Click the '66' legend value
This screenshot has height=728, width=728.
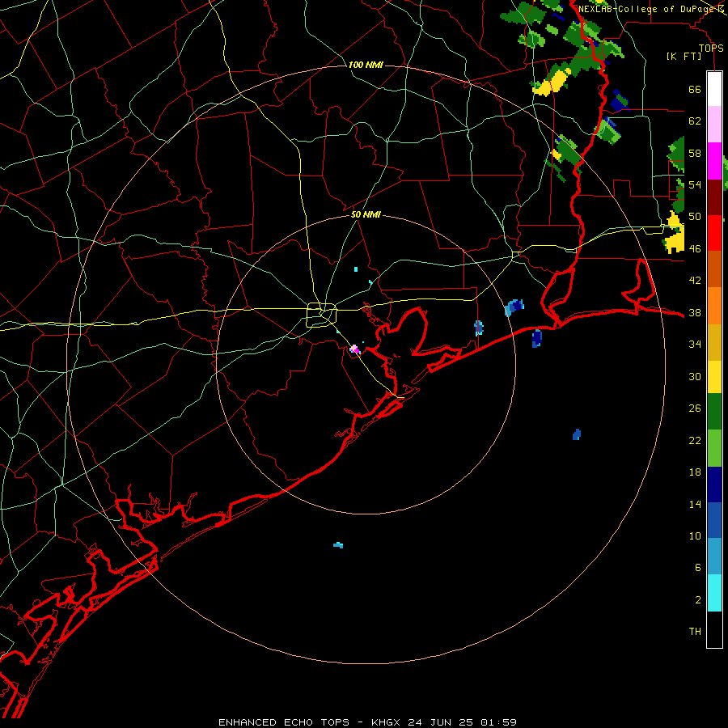tap(695, 90)
